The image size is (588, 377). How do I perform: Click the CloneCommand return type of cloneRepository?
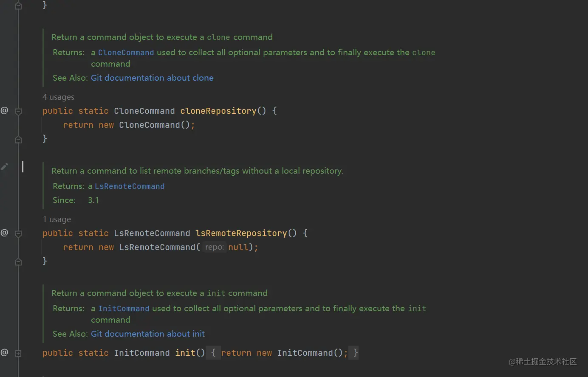pos(144,111)
